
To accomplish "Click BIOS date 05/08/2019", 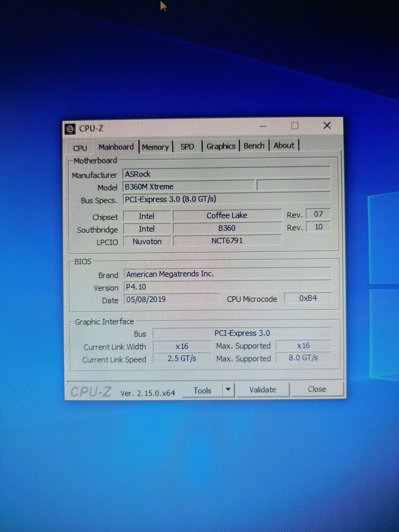I will 171,299.
